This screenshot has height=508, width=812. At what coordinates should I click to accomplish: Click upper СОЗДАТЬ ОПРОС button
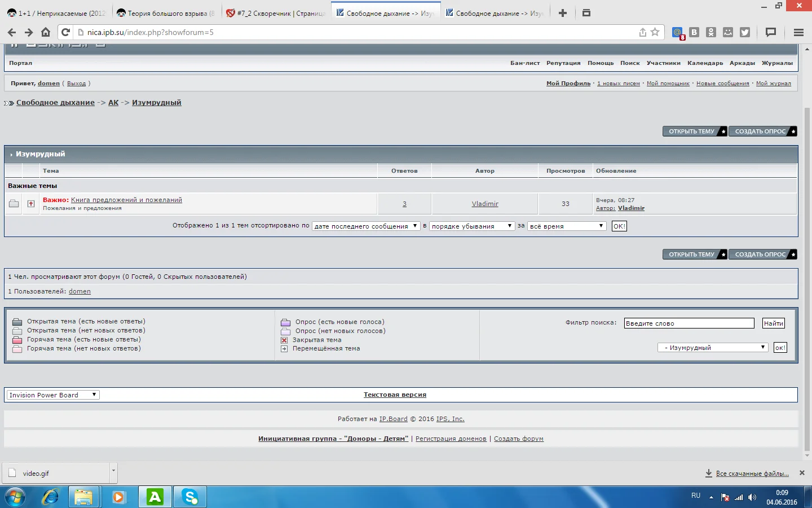[x=763, y=131]
